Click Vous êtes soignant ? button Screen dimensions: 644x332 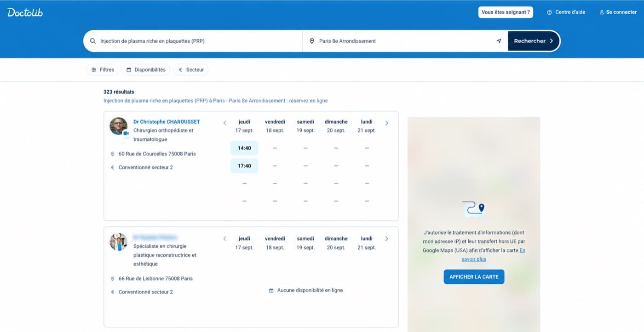[506, 12]
